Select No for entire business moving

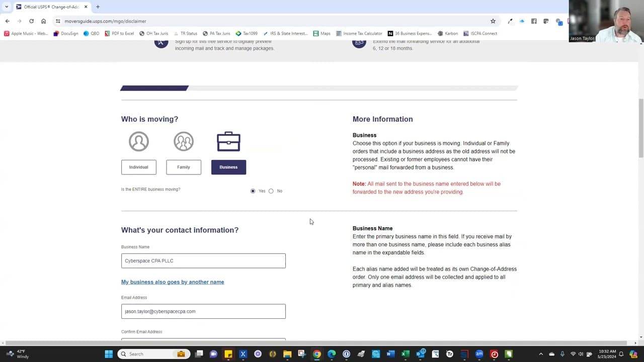click(x=271, y=191)
